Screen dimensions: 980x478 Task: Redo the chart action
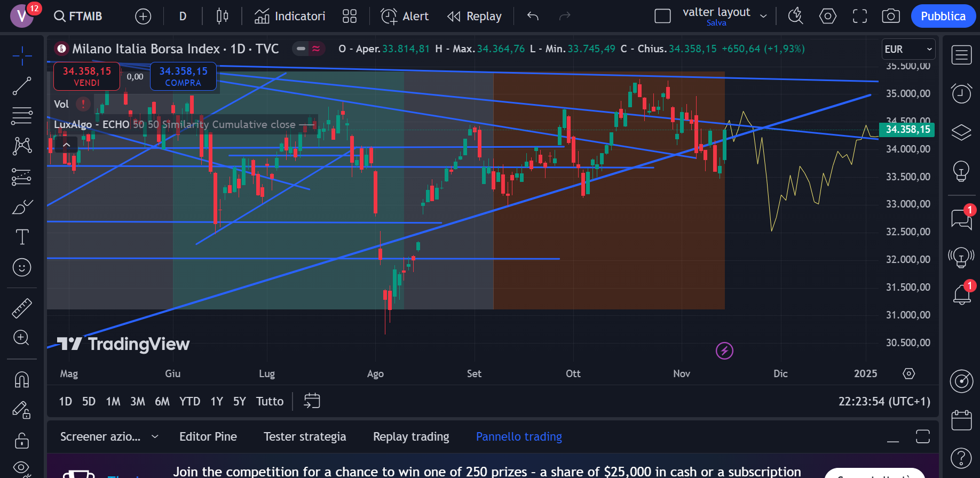pyautogui.click(x=565, y=17)
